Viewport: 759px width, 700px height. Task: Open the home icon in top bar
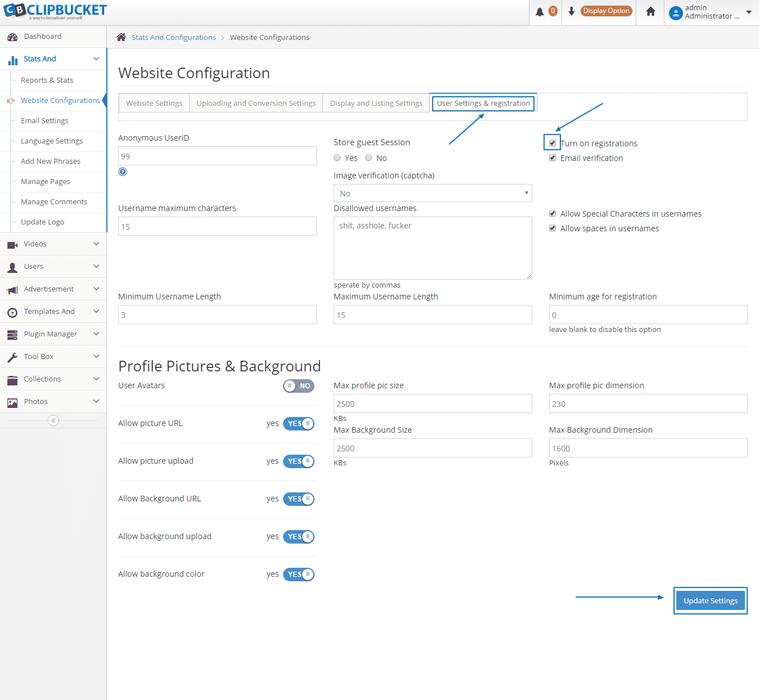coord(650,12)
